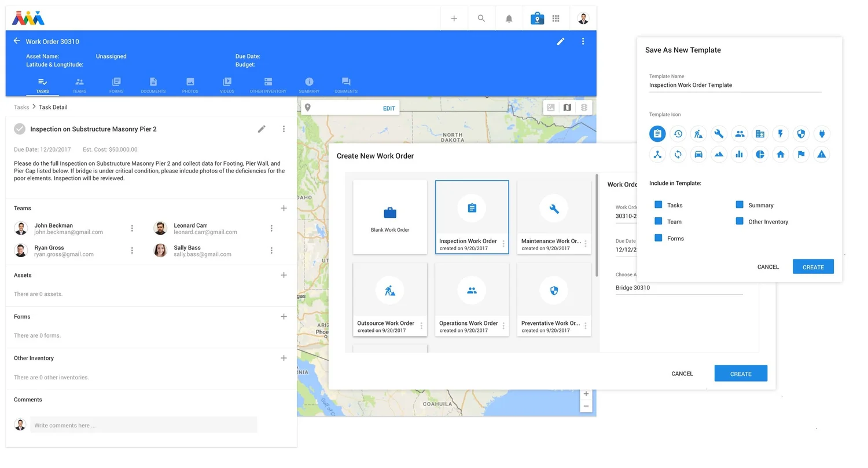Select the network hierarchy template icon

(657, 155)
